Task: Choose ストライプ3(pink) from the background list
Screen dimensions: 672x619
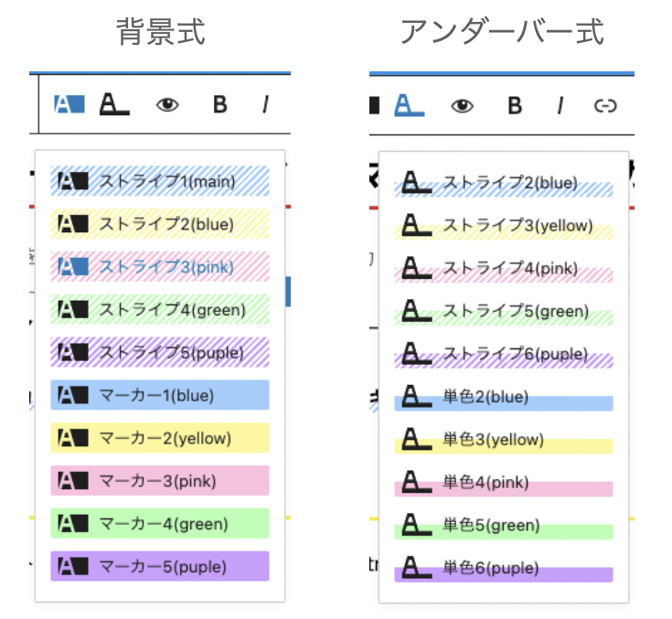Action: pyautogui.click(x=160, y=267)
